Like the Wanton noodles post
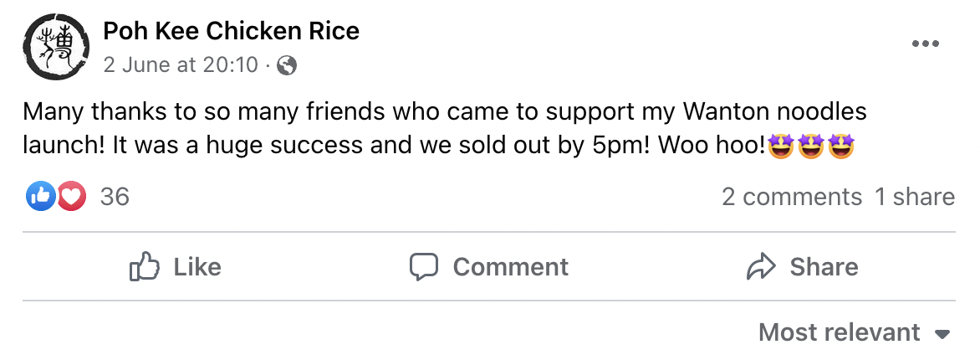 [x=175, y=267]
